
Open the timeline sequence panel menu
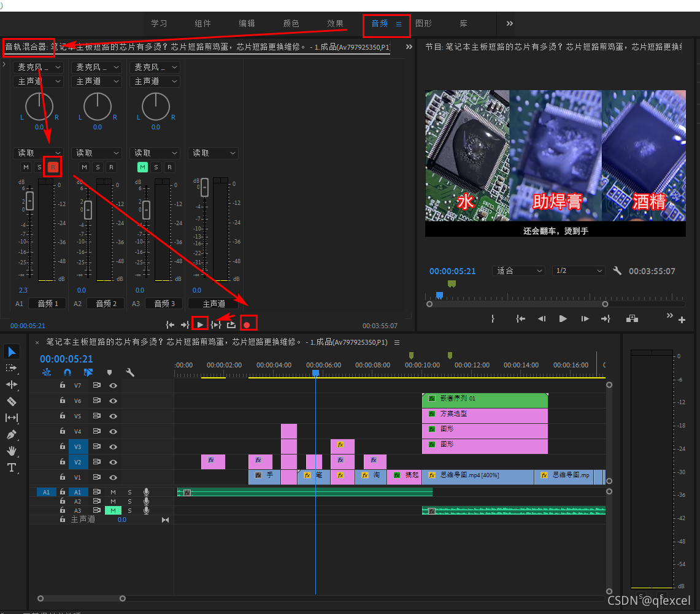[x=397, y=342]
